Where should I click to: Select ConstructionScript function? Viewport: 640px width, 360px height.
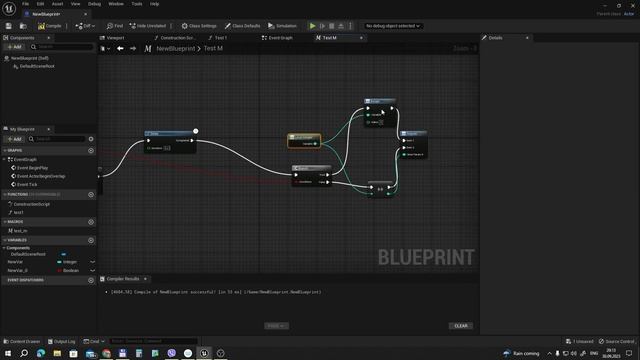point(29,204)
